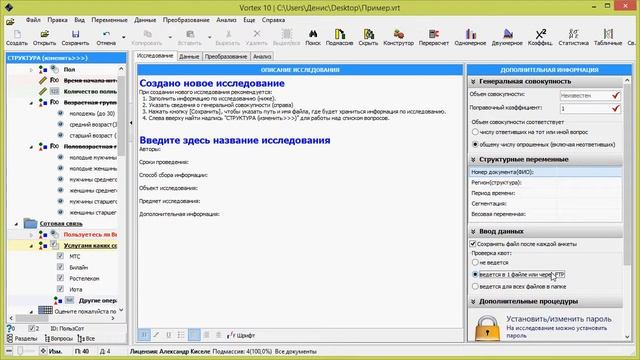Viewport: 640px width, 360px height.
Task: Click bullet list icon in editor toolbar
Action: [181, 335]
